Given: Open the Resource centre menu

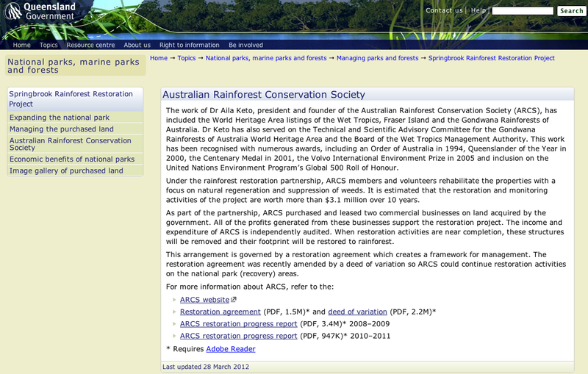Looking at the screenshot, I should (90, 45).
